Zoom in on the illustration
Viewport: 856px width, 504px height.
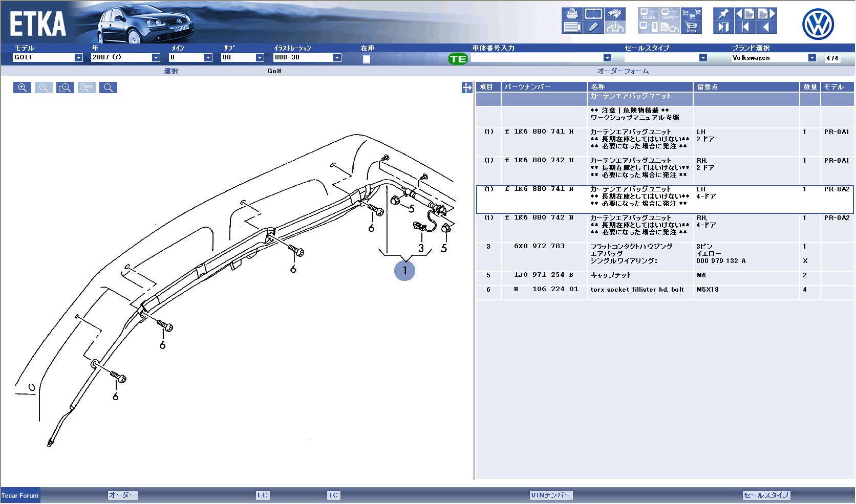tap(22, 87)
